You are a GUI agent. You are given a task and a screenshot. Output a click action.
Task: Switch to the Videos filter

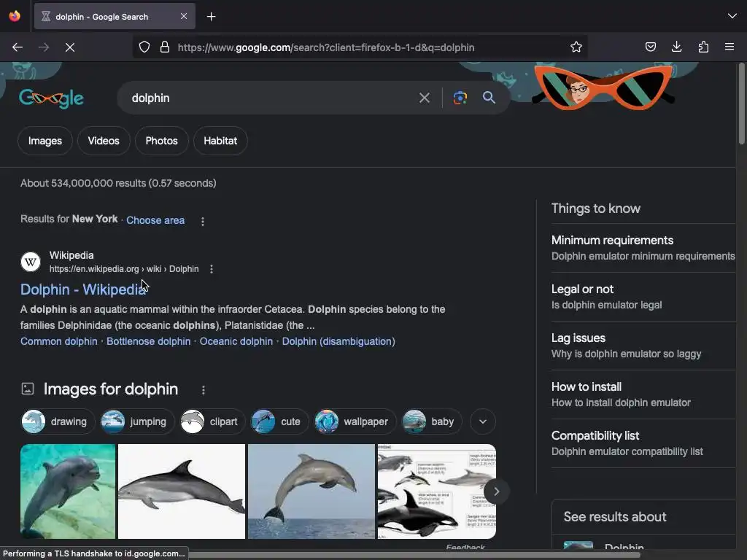[104, 141]
